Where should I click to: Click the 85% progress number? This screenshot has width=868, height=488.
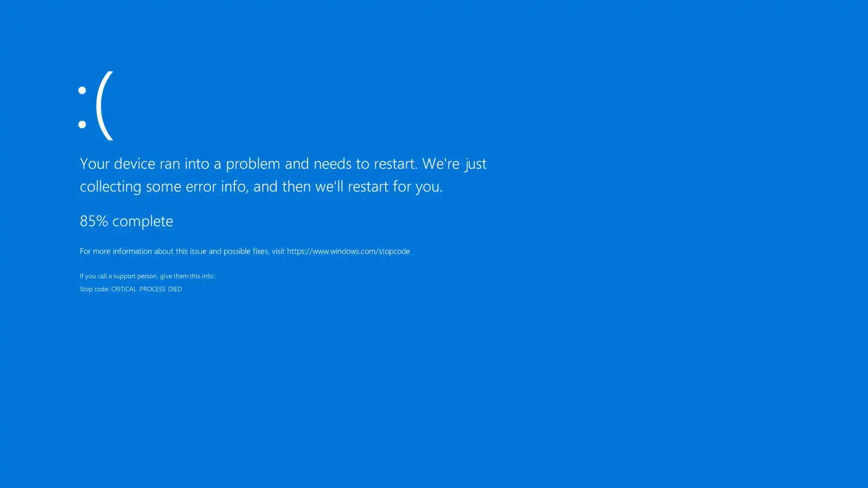[94, 221]
